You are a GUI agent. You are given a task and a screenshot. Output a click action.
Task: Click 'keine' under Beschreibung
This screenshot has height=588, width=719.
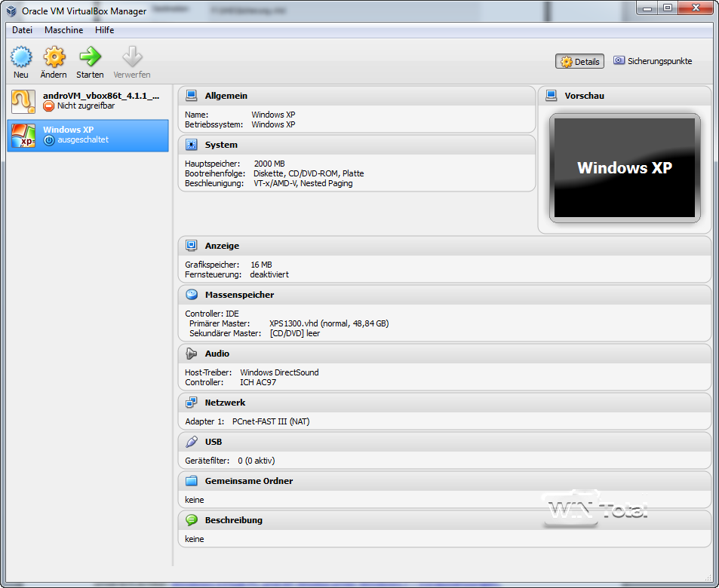pyautogui.click(x=195, y=540)
